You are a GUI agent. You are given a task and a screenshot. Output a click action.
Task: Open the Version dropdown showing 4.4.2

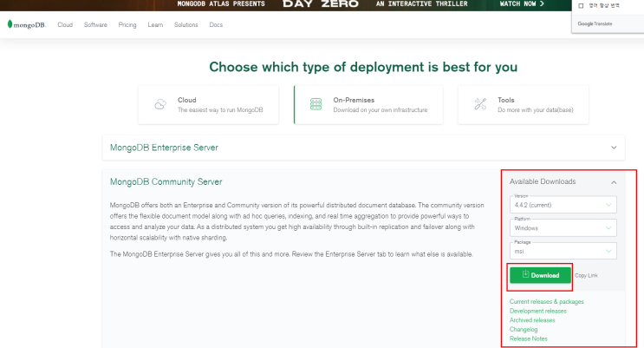[x=563, y=205]
